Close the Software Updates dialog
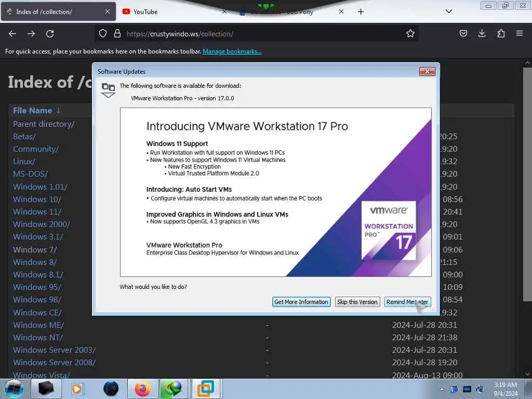 (427, 71)
